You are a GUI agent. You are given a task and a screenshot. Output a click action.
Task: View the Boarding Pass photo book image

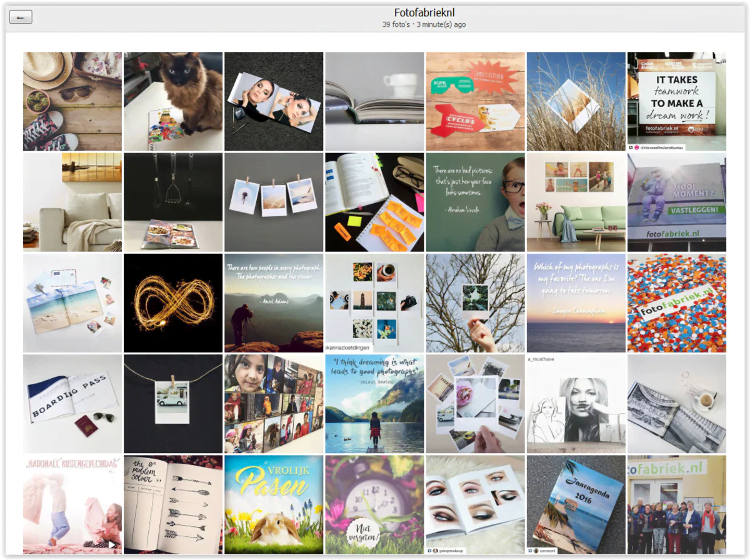pyautogui.click(x=72, y=404)
